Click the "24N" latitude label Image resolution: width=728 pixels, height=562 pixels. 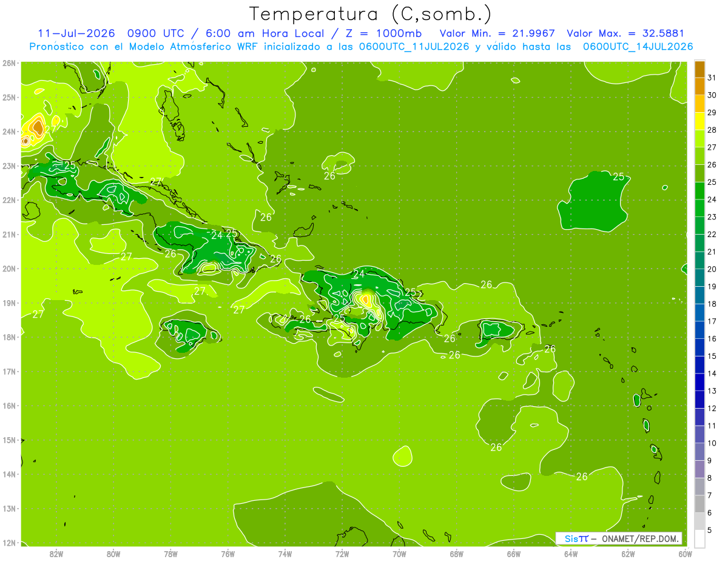[9, 132]
